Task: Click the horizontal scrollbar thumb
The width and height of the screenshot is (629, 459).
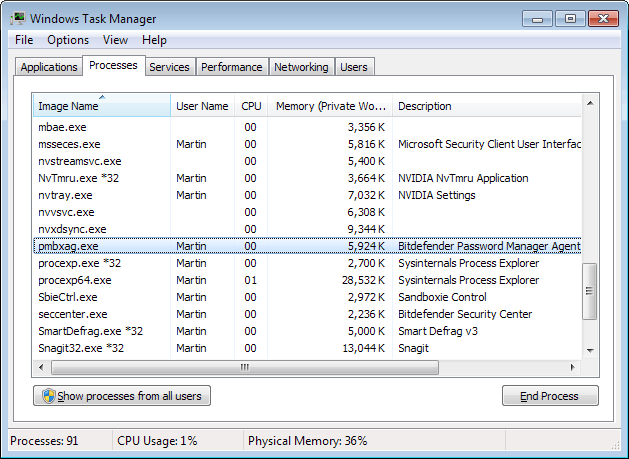Action: [245, 367]
